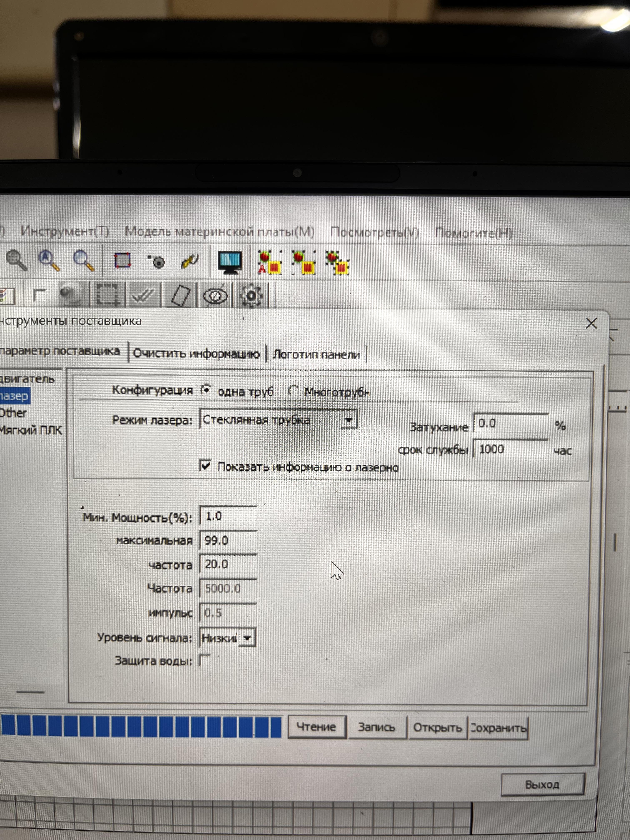Click the 'частота' field showing 20.0
Image resolution: width=630 pixels, height=840 pixels.
pyautogui.click(x=228, y=564)
